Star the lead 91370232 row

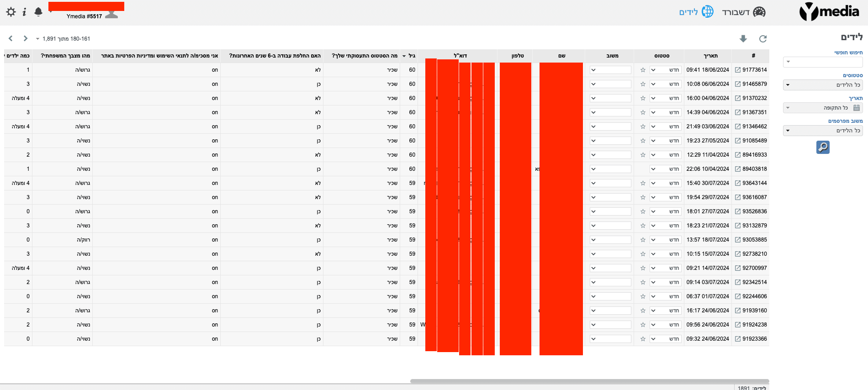click(x=643, y=98)
